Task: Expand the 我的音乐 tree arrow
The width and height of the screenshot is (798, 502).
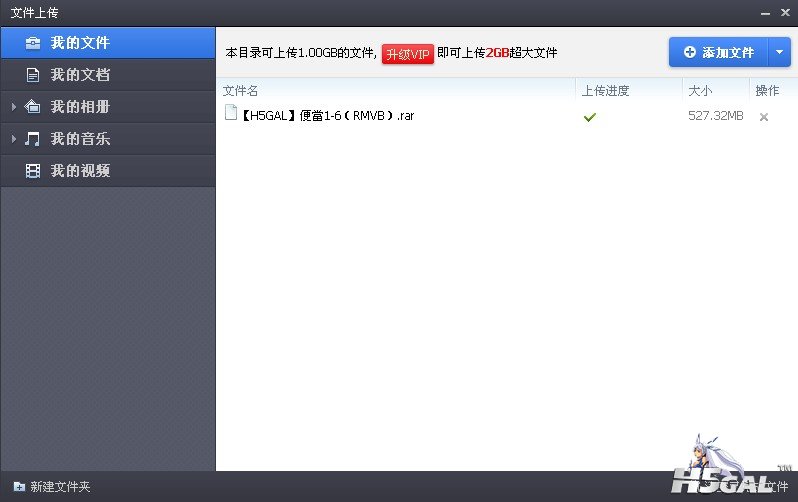Action: click(14, 139)
